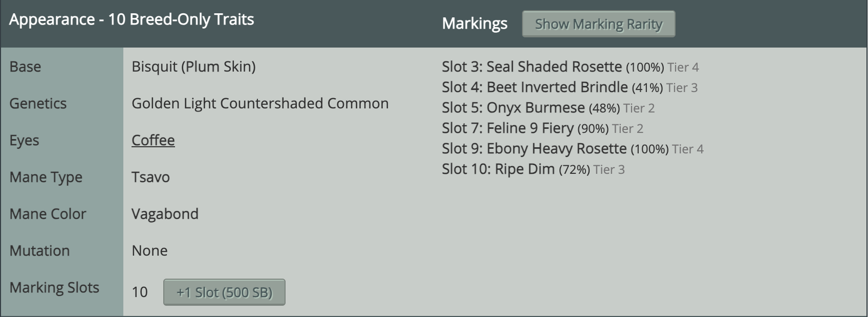Open the Coffee eyes link
The height and width of the screenshot is (317, 868).
click(153, 140)
